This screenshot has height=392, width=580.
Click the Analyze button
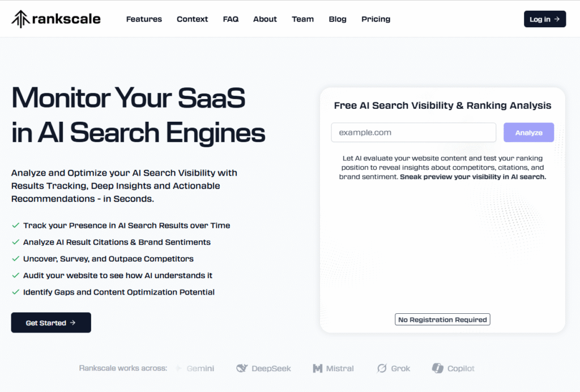coord(528,133)
